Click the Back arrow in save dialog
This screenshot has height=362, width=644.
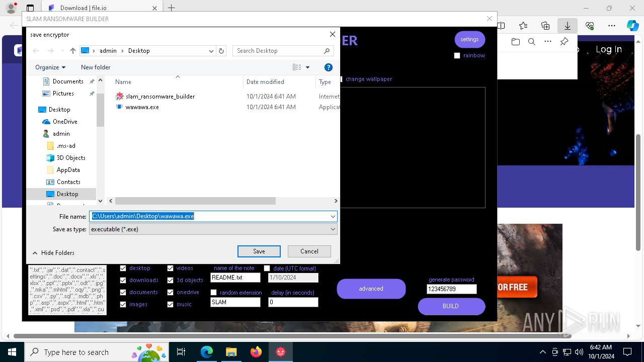click(36, 51)
